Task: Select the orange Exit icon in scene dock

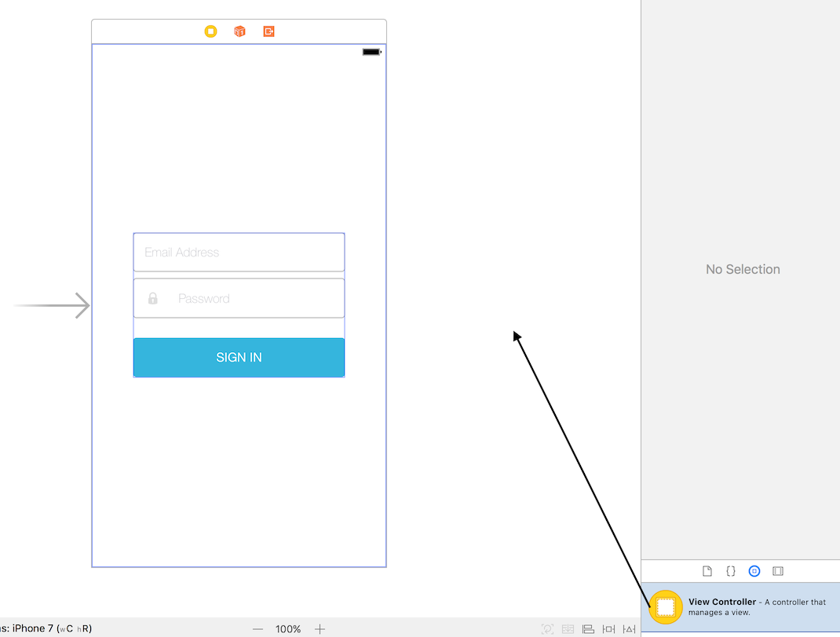Action: click(269, 31)
